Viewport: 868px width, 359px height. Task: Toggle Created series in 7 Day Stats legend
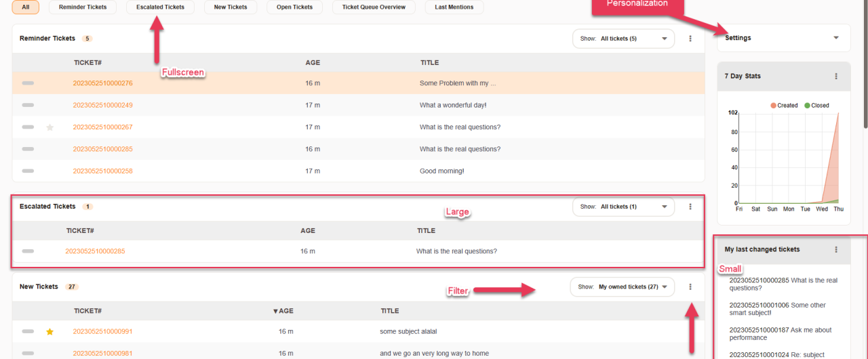(x=783, y=106)
